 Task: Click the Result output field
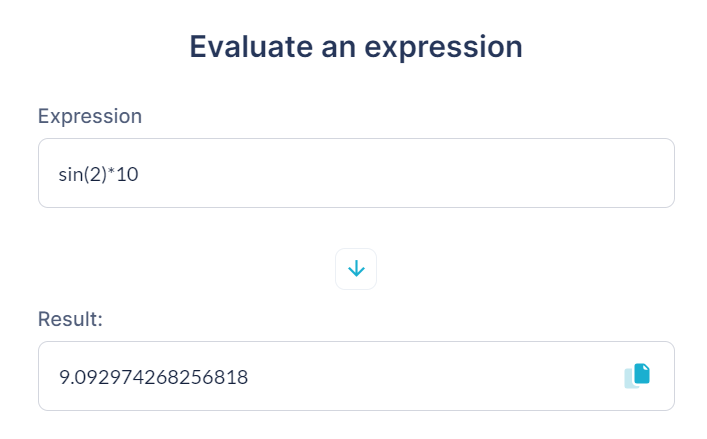point(330,376)
